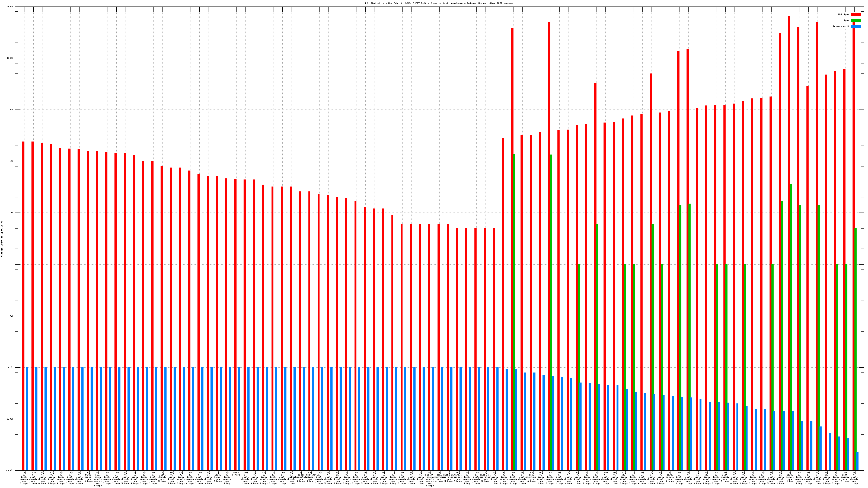The width and height of the screenshot is (868, 488).
Task: Click the 'none 8 hops' x-axis label
Action: [236, 474]
